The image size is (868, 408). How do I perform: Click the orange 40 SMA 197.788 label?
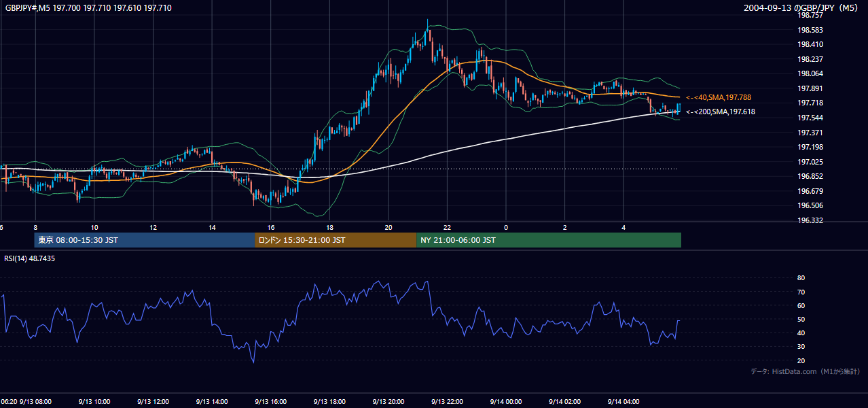pyautogui.click(x=719, y=97)
